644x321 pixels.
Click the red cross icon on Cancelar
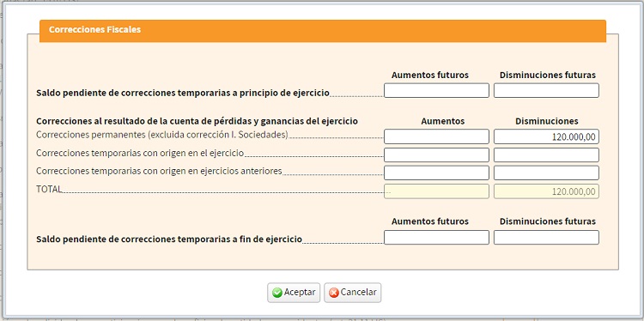334,293
